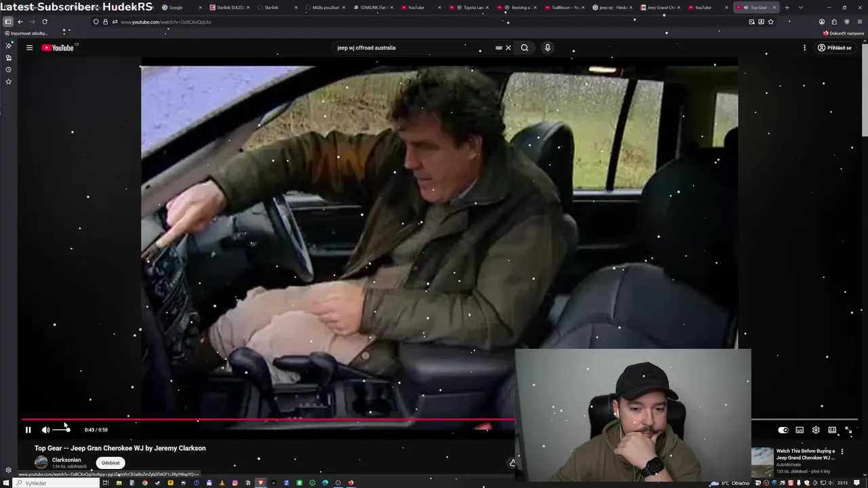Open the video title 'Top Gear -- Jeep Gran Cherokee WJ'

coord(120,448)
